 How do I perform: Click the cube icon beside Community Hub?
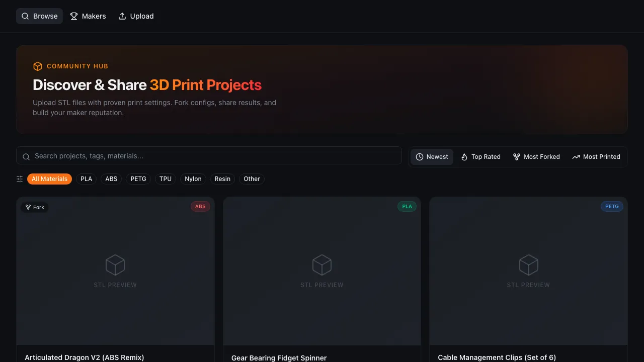tap(38, 66)
